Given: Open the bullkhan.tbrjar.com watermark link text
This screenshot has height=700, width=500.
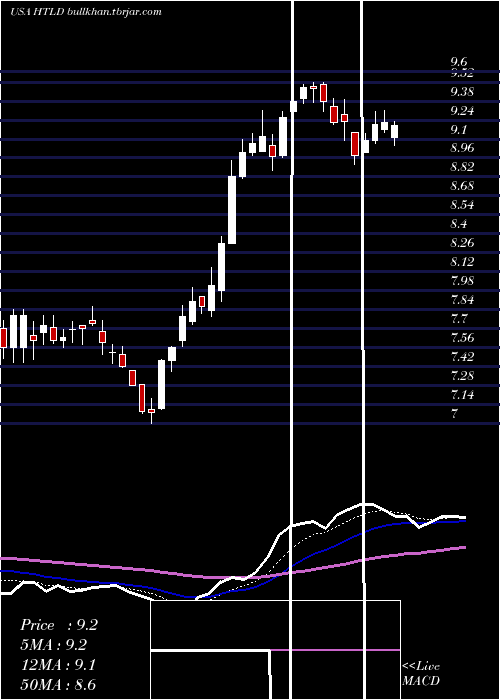Looking at the screenshot, I should coord(114,12).
